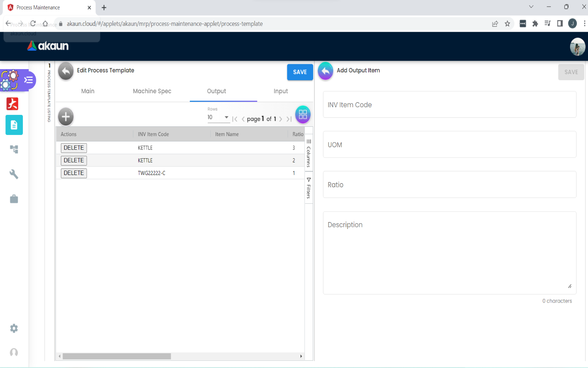Delete the TWG22222-C output row
The image size is (588, 368).
tap(74, 173)
